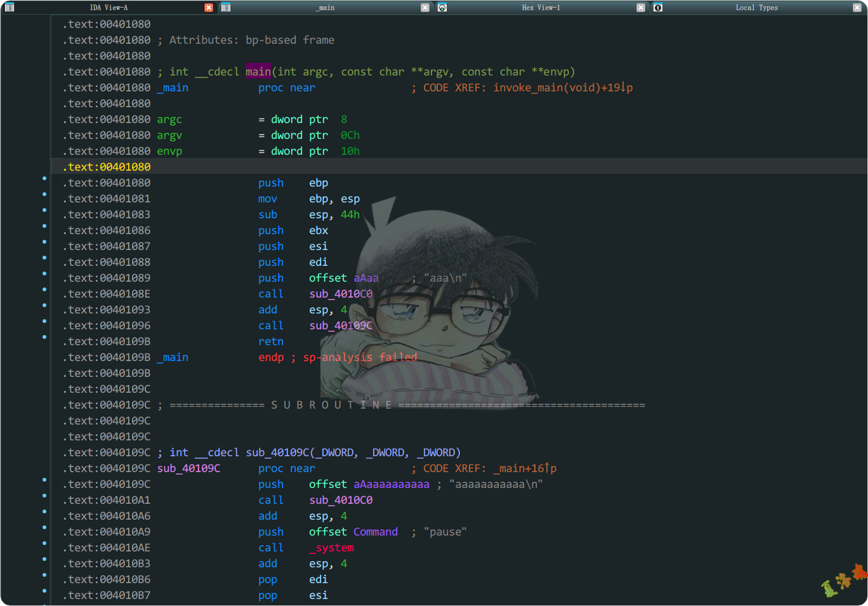Image resolution: width=868 pixels, height=606 pixels.
Task: Toggle breakpoint dot at address 00401083
Action: pyautogui.click(x=44, y=210)
